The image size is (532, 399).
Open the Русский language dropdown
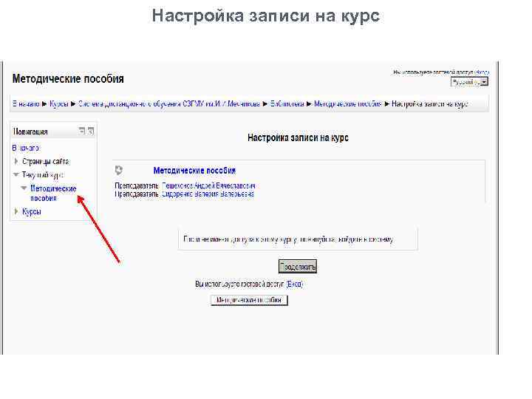[469, 82]
